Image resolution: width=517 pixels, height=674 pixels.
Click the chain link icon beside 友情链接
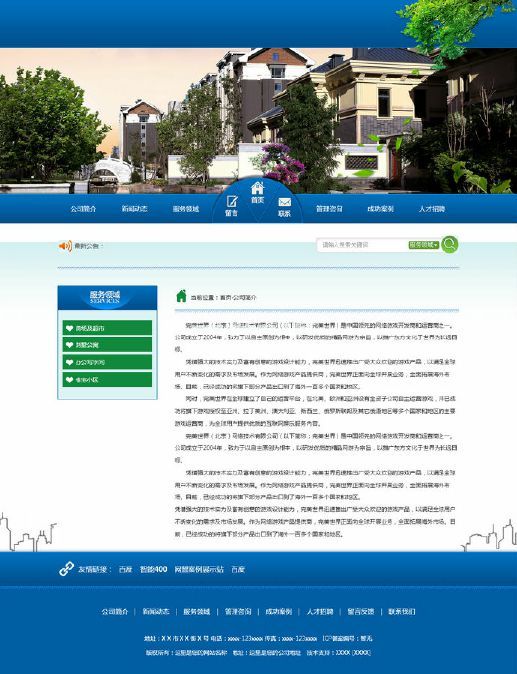click(x=66, y=569)
